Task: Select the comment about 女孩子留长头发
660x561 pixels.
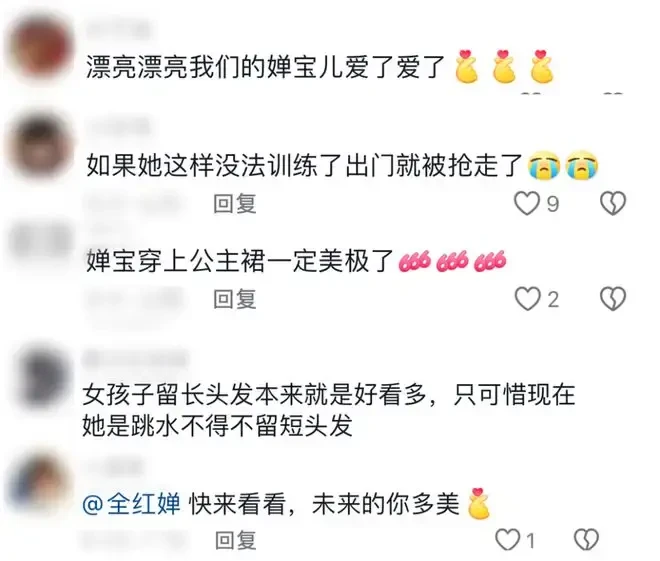Action: point(328,410)
